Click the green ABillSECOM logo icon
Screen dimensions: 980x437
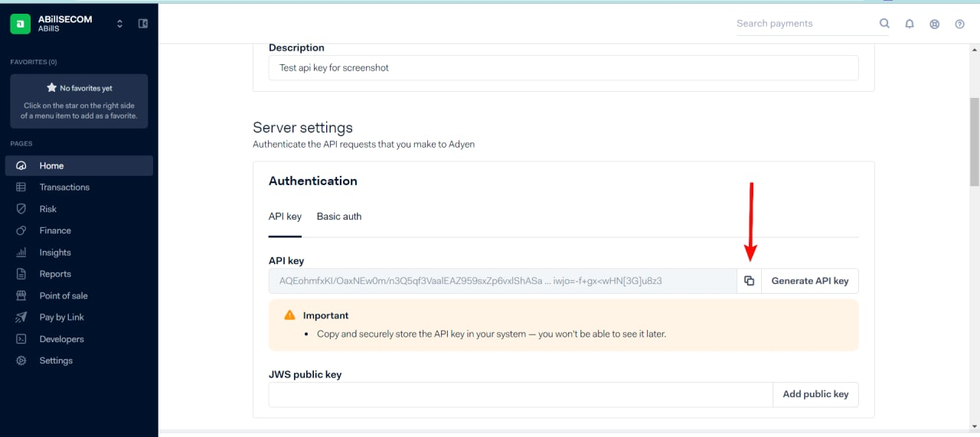click(x=20, y=24)
